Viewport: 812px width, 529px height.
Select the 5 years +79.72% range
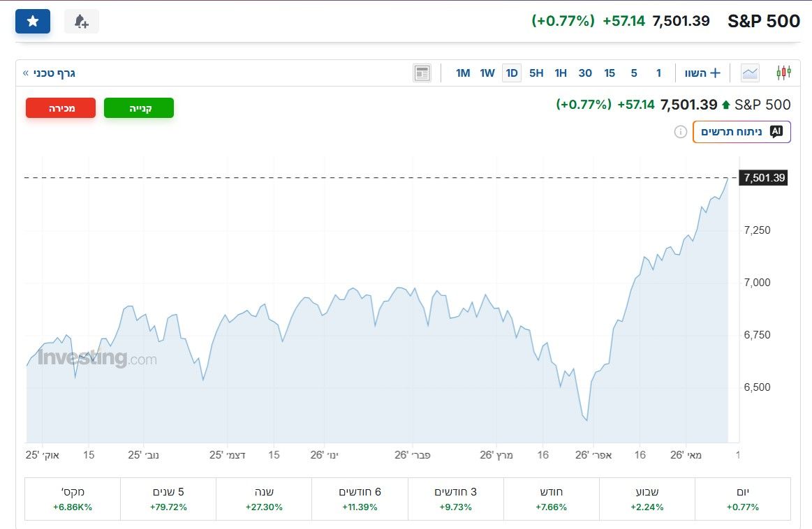pos(168,499)
